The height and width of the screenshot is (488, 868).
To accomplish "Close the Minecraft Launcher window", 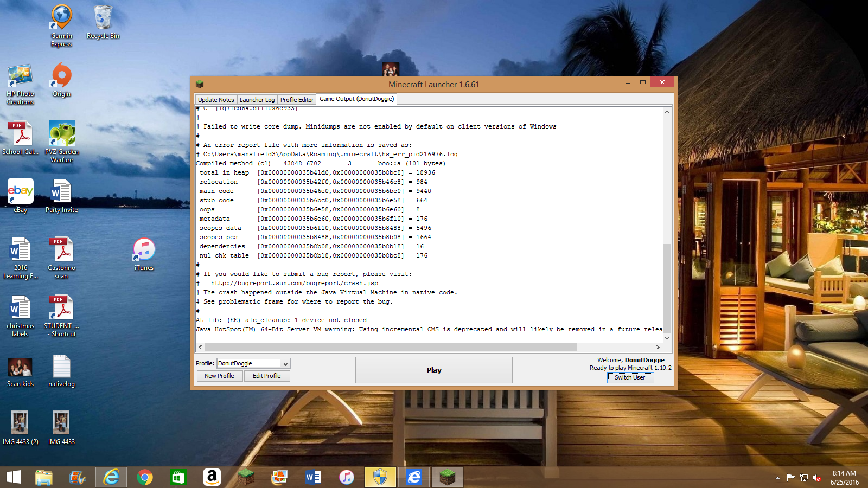I will (662, 82).
